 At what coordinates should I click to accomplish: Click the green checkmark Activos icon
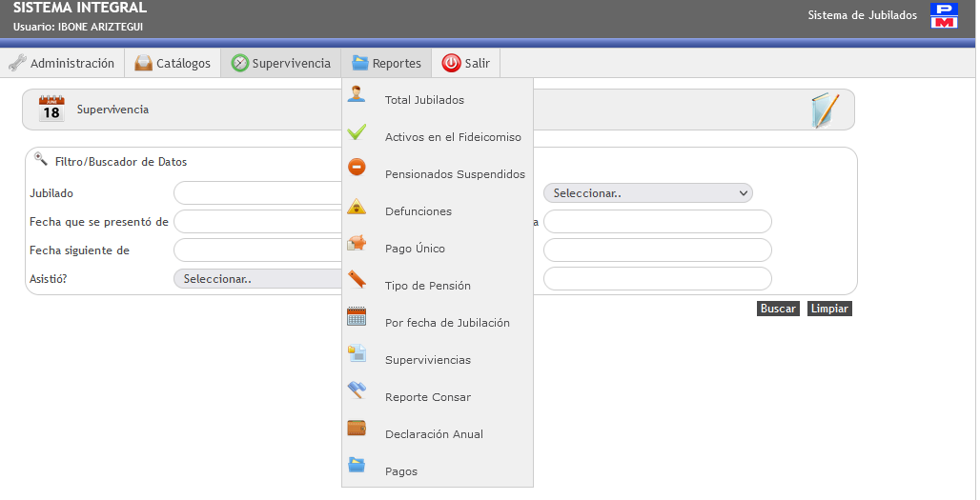(357, 131)
